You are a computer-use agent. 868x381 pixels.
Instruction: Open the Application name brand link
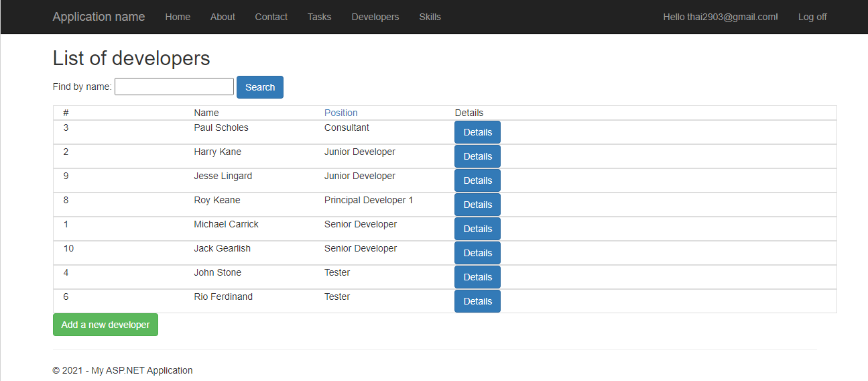99,17
